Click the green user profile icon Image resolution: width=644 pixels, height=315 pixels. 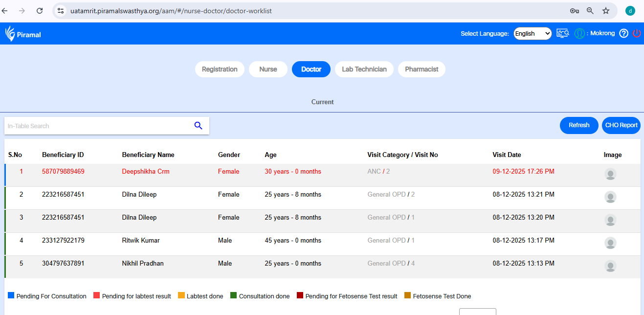coord(579,34)
